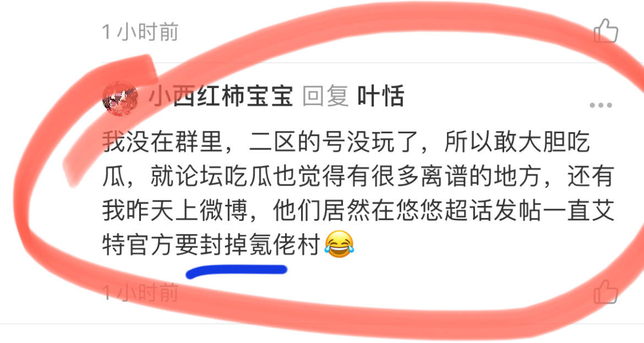Tap the gray 回复 label

click(325, 96)
